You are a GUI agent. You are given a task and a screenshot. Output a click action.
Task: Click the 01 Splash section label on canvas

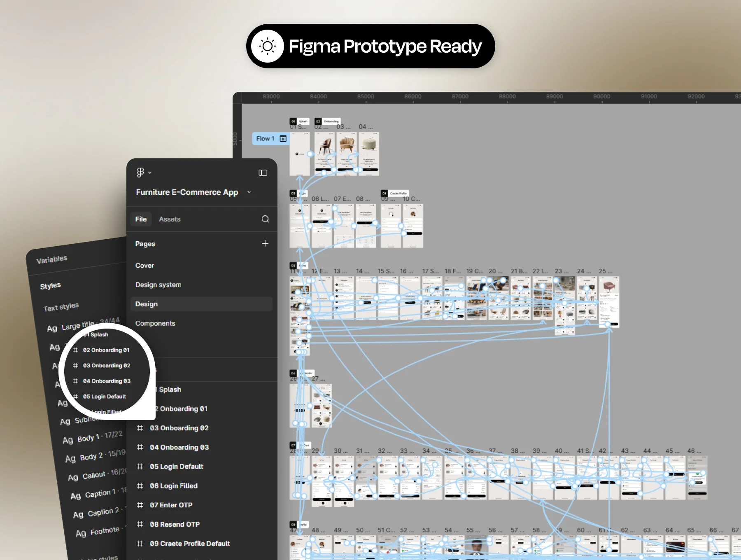pos(299,121)
